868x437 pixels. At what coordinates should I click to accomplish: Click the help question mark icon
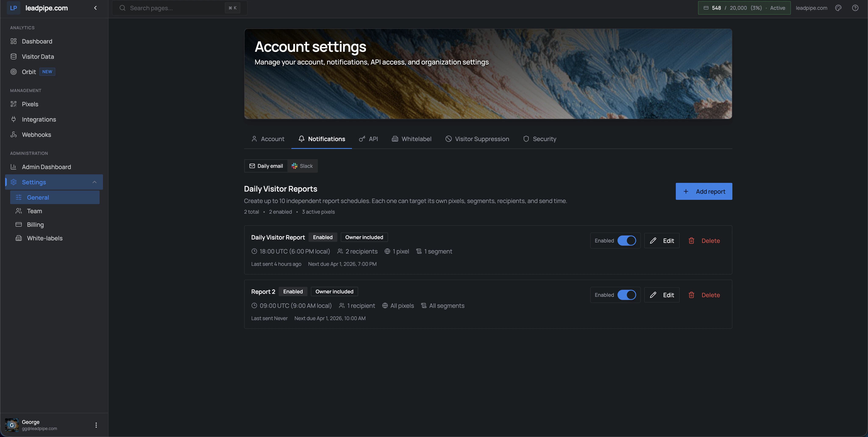[855, 8]
